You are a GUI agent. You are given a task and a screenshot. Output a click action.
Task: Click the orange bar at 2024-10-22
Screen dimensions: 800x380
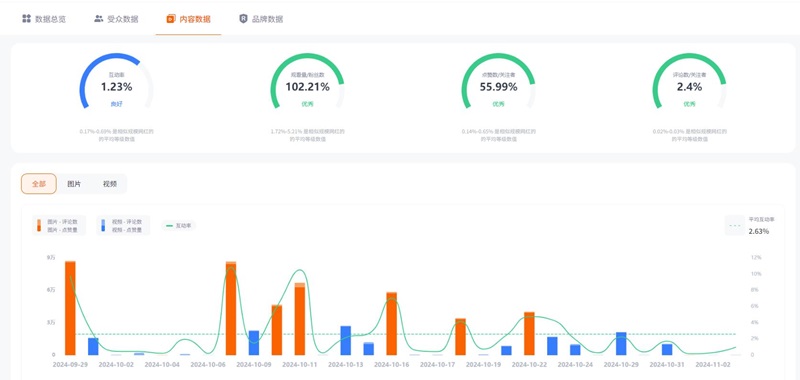530,334
